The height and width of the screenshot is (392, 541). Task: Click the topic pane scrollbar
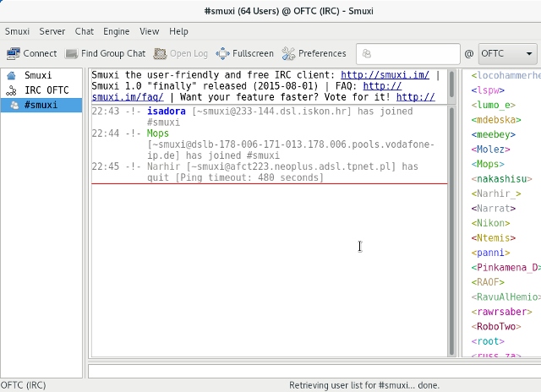(451, 84)
